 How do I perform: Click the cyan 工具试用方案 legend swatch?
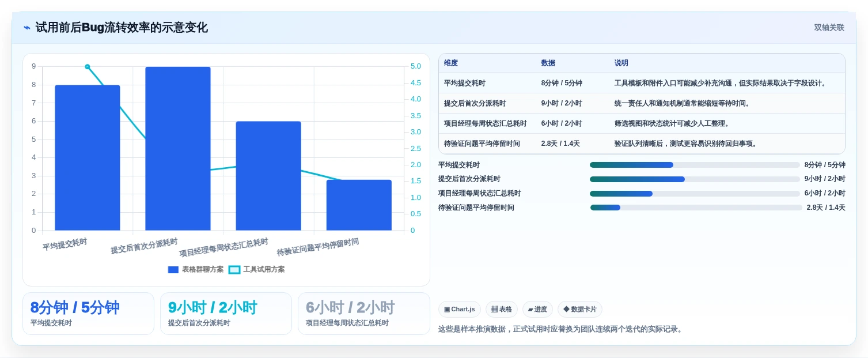tap(234, 269)
